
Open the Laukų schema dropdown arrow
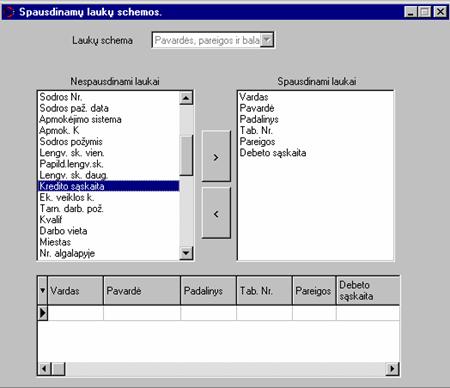tap(267, 40)
